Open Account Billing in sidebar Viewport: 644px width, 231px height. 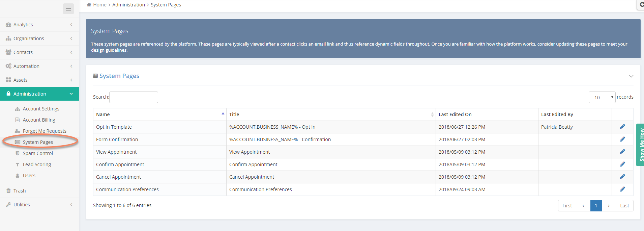click(x=39, y=120)
